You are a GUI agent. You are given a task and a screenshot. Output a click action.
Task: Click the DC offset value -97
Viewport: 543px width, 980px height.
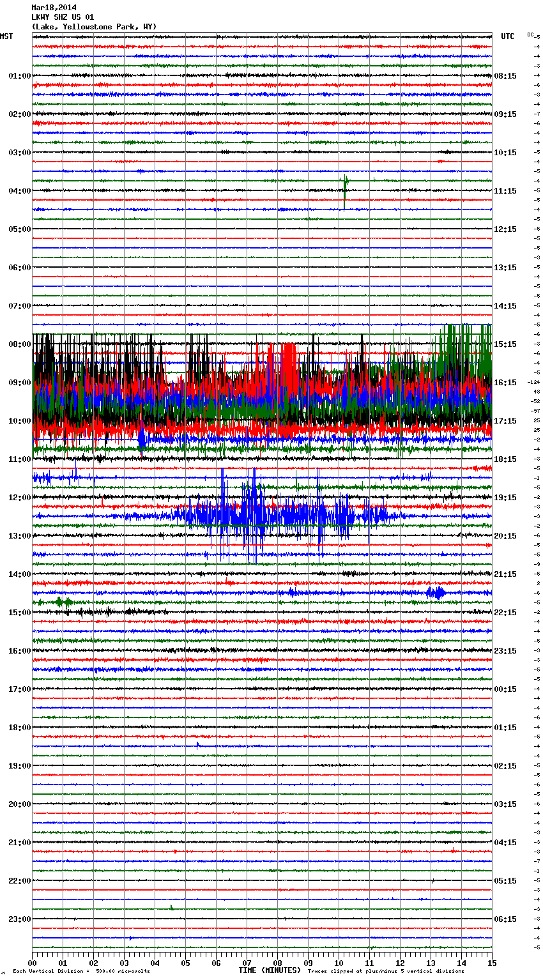[535, 411]
